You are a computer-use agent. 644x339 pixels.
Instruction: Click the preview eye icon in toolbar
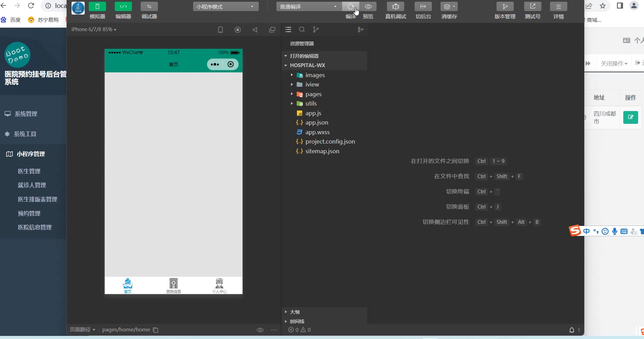368,7
